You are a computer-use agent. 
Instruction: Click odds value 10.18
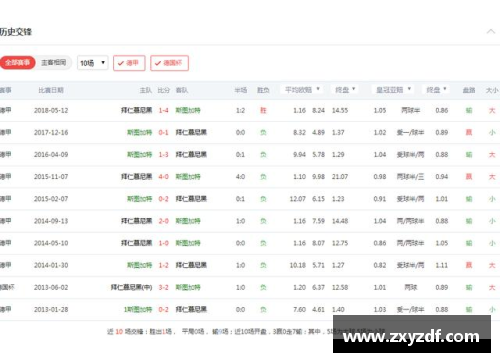(298, 265)
